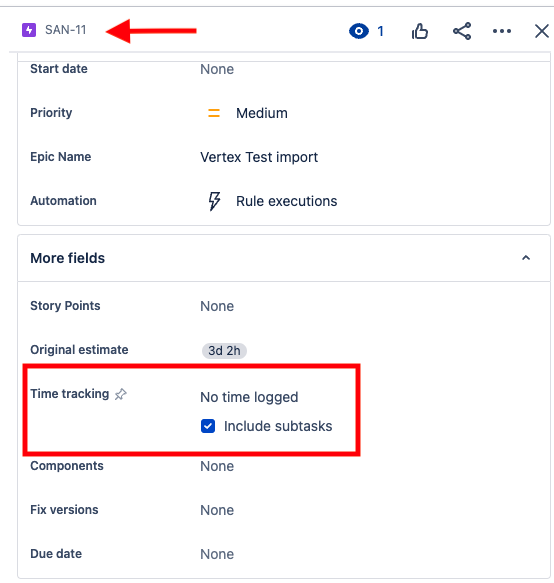Vote with the thumbs up icon

click(420, 31)
